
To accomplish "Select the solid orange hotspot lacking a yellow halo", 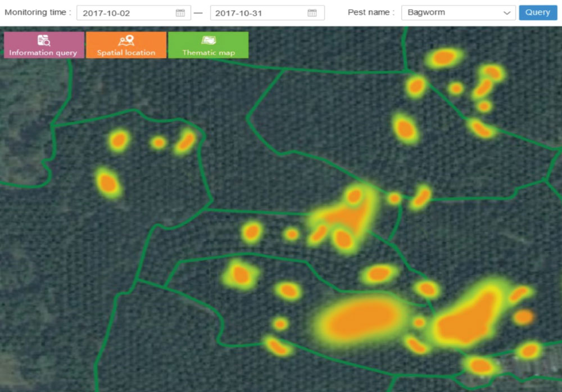I will (523, 317).
